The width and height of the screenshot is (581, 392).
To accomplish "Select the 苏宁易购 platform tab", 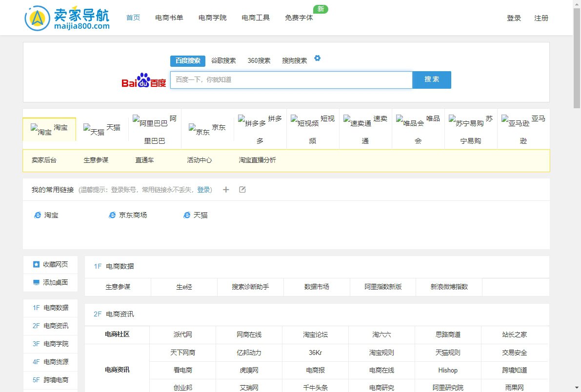I will [x=471, y=129].
